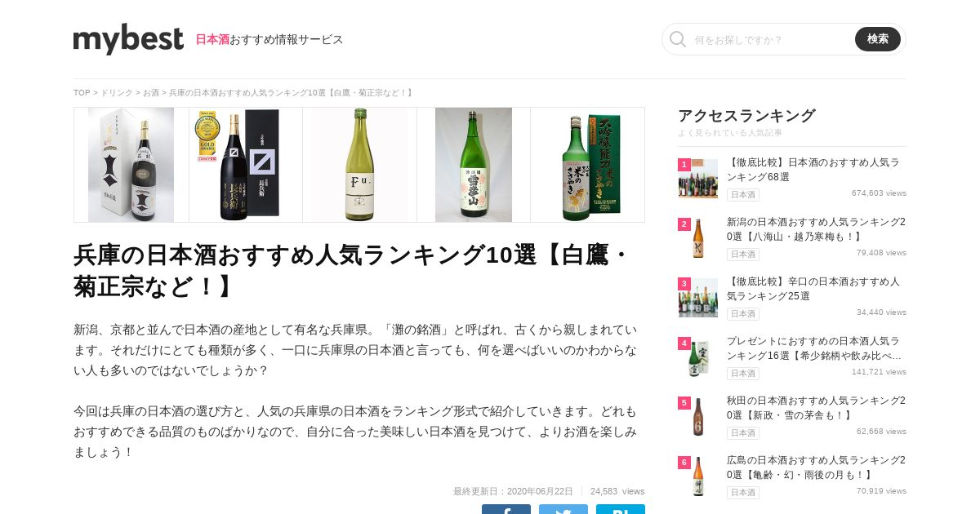
Task: Click the 最終更新日 2020年06月22日 text
Action: click(513, 491)
